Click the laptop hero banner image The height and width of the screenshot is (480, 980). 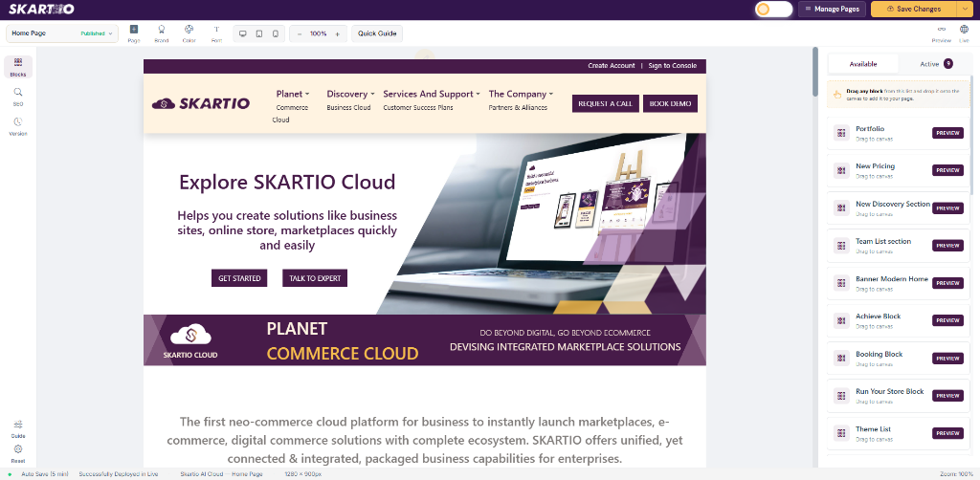[541, 224]
